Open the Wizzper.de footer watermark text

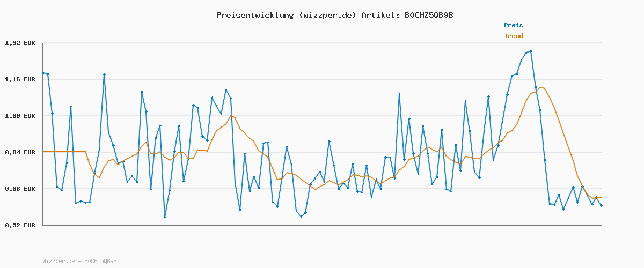79,261
